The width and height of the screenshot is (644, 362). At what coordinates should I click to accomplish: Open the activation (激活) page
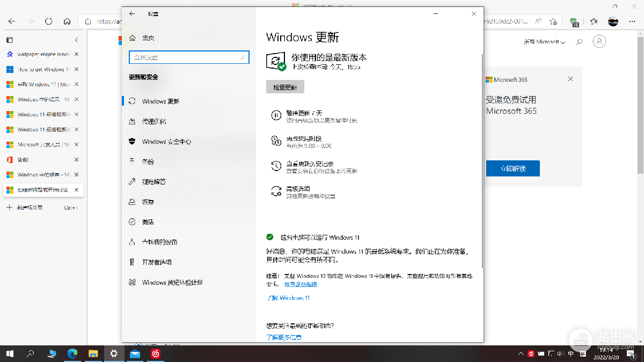(189, 222)
